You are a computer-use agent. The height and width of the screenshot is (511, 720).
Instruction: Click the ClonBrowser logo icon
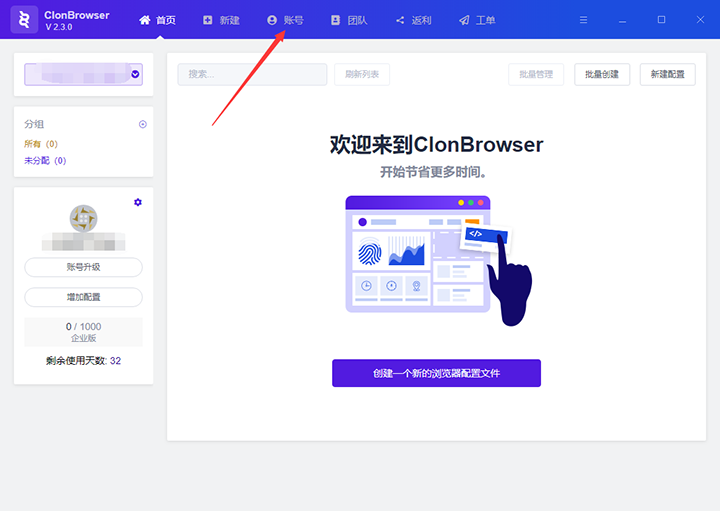24,20
